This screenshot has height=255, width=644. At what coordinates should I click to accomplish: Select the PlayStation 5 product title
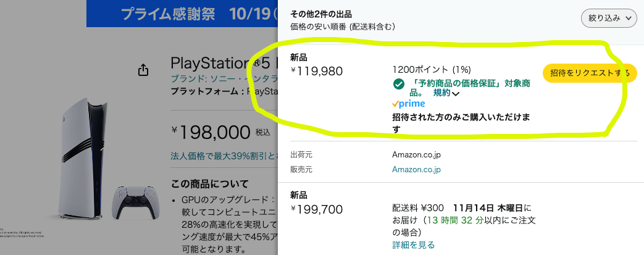click(224, 64)
